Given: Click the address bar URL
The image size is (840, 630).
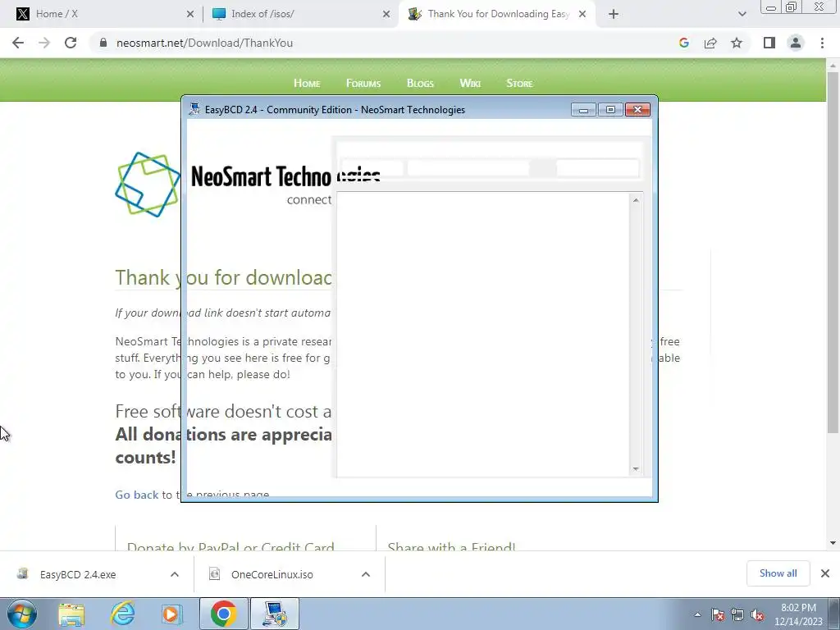Looking at the screenshot, I should (x=204, y=43).
